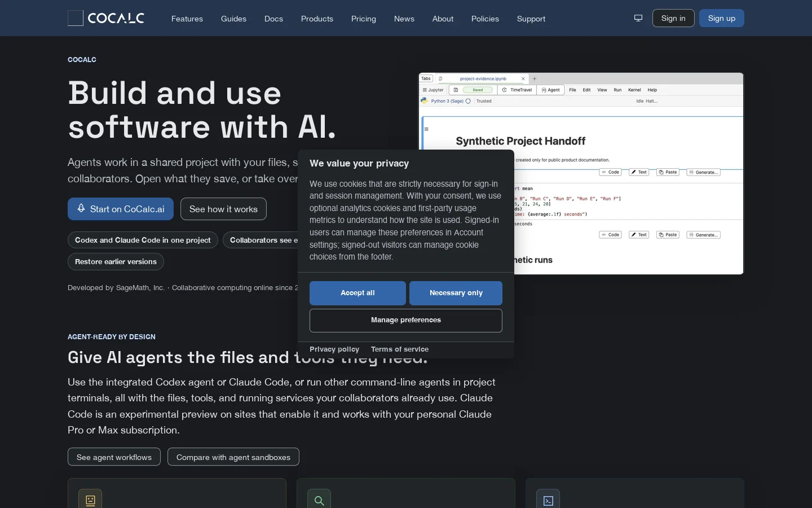Click Compare with agent sandboxes button
The image size is (812, 508).
click(233, 457)
